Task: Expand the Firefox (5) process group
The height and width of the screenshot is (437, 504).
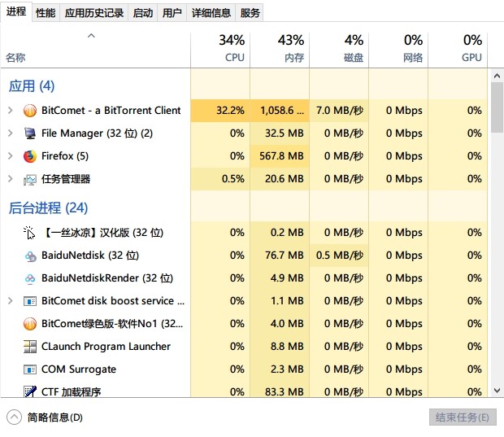Action: (x=11, y=156)
